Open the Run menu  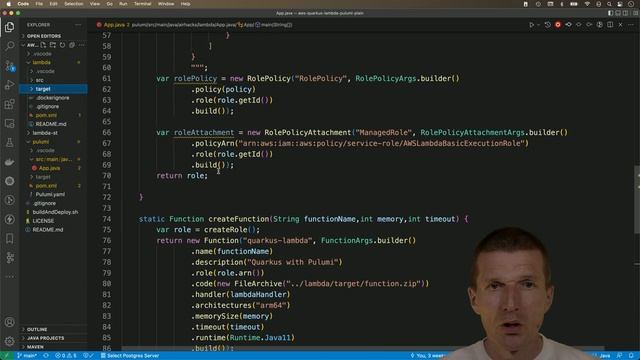coord(123,4)
